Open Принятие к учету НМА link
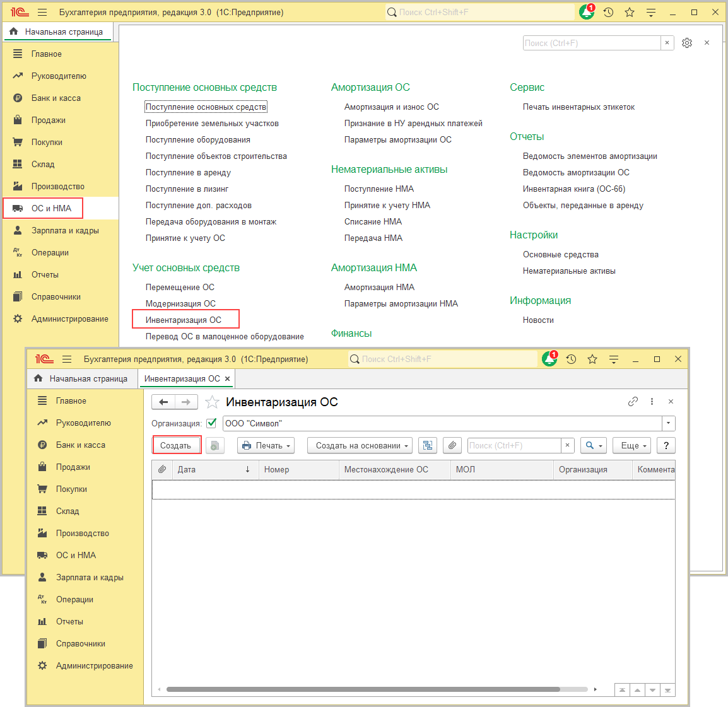This screenshot has width=728, height=707. (387, 205)
